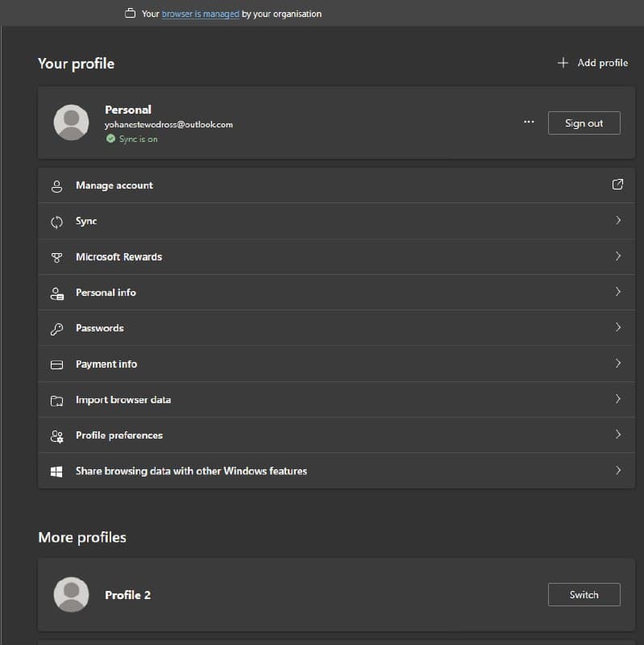Click the plus icon beside Add profile
Screen dimensions: 644x645
(x=563, y=63)
